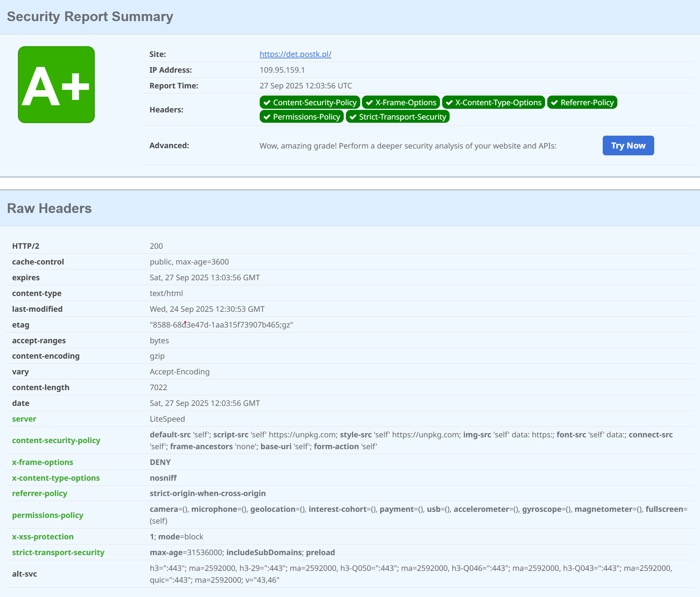This screenshot has width=700, height=597.
Task: Click the Strict-Transport-Security header badge
Action: tap(397, 117)
